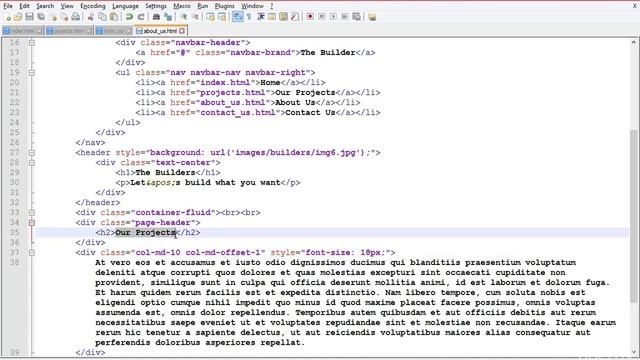The image size is (640, 360).
Task: Open the Function List panel icon
Action: click(x=295, y=17)
